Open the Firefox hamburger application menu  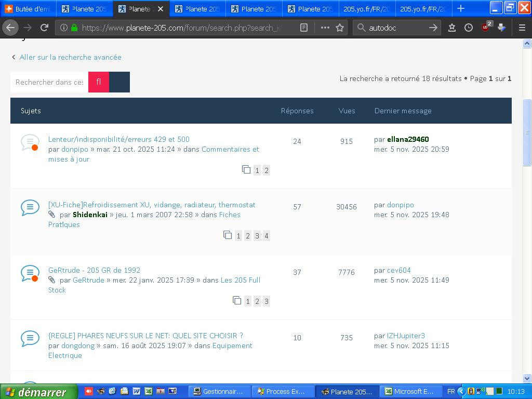pos(522,28)
